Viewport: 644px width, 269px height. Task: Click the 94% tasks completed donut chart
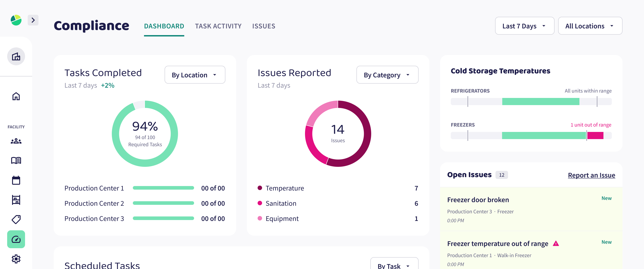pos(145,134)
